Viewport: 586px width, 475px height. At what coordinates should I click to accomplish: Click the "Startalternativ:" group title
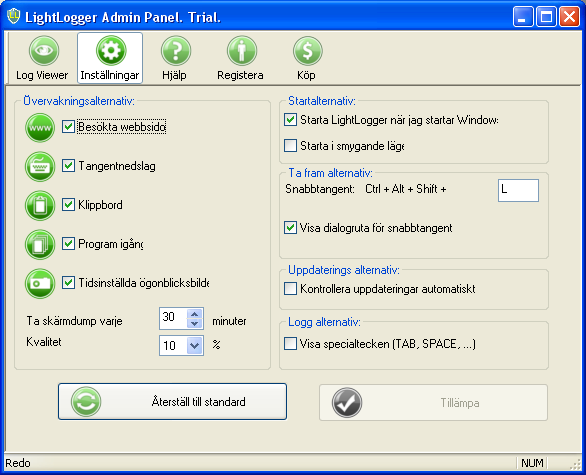(322, 101)
